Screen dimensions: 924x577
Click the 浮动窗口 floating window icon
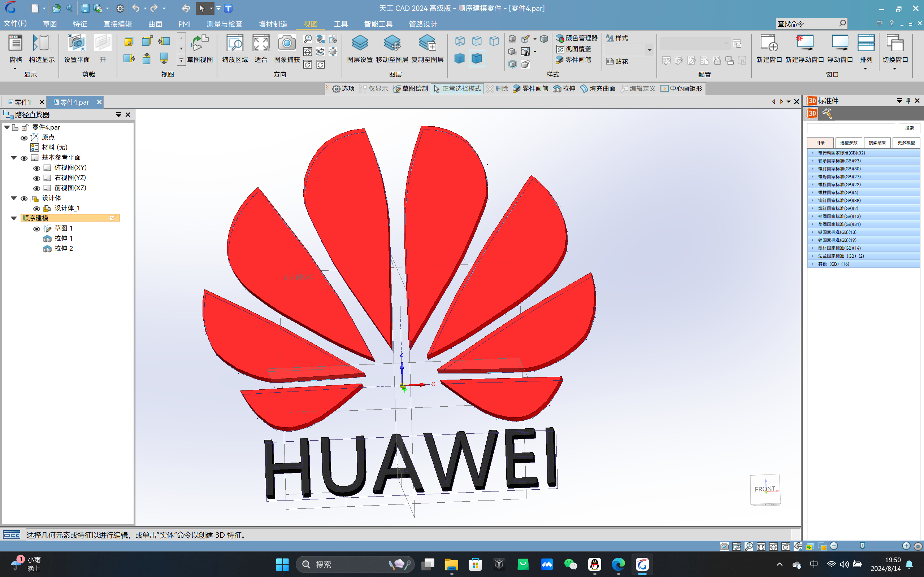pos(840,48)
